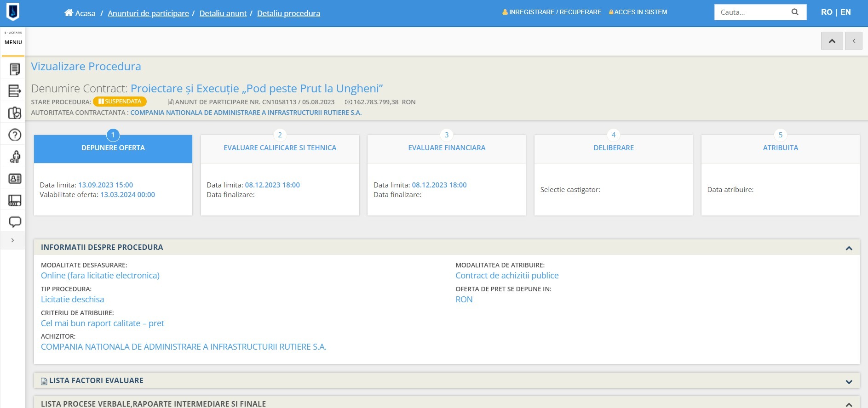Viewport: 868px width, 408px height.
Task: Click Cel mai bun raport calitate – pret
Action: [103, 323]
